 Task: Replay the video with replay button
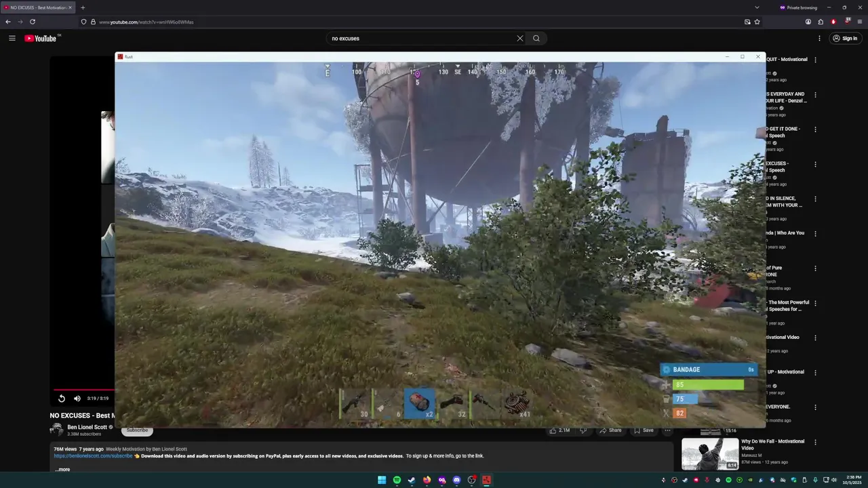pos(61,399)
